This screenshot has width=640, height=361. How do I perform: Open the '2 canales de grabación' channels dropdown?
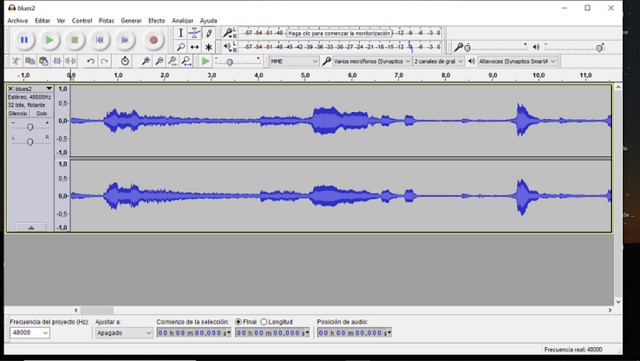[438, 61]
